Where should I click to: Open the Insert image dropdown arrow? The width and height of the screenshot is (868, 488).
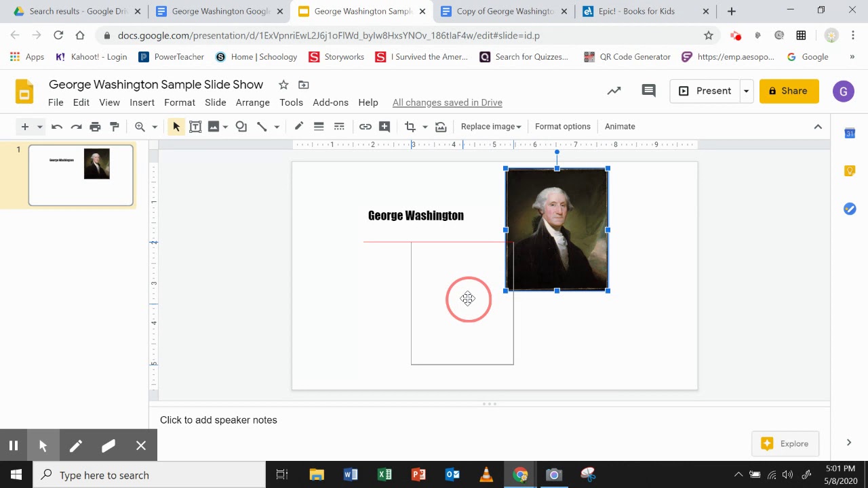[225, 127]
